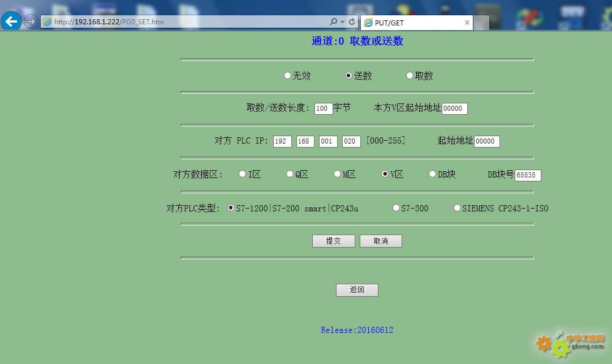This screenshot has width=612, height=364.
Task: Click the browser back arrow button
Action: [x=11, y=21]
